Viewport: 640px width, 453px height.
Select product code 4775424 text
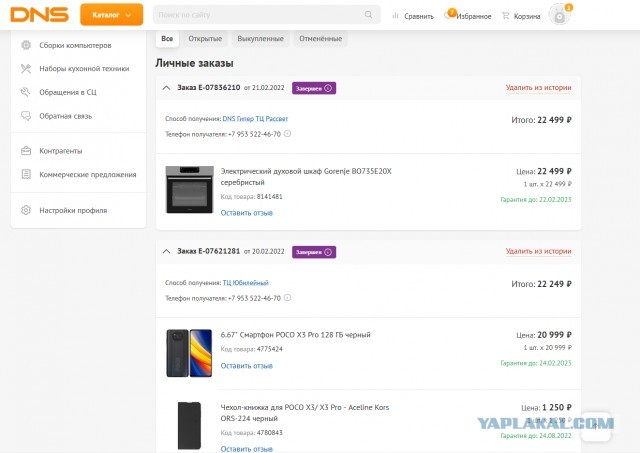269,349
